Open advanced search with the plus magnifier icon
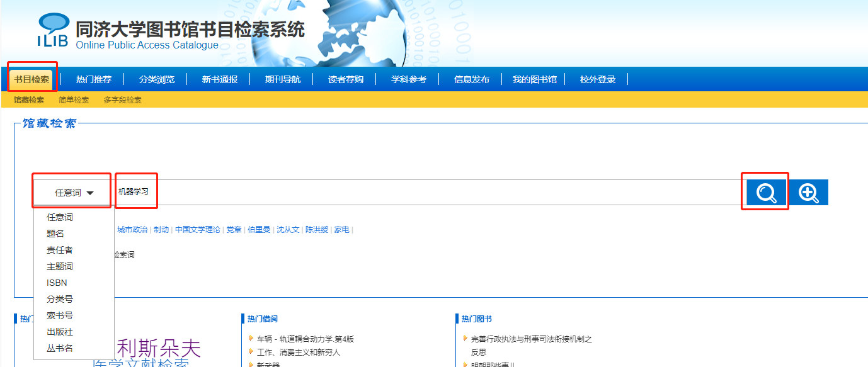 (x=809, y=193)
